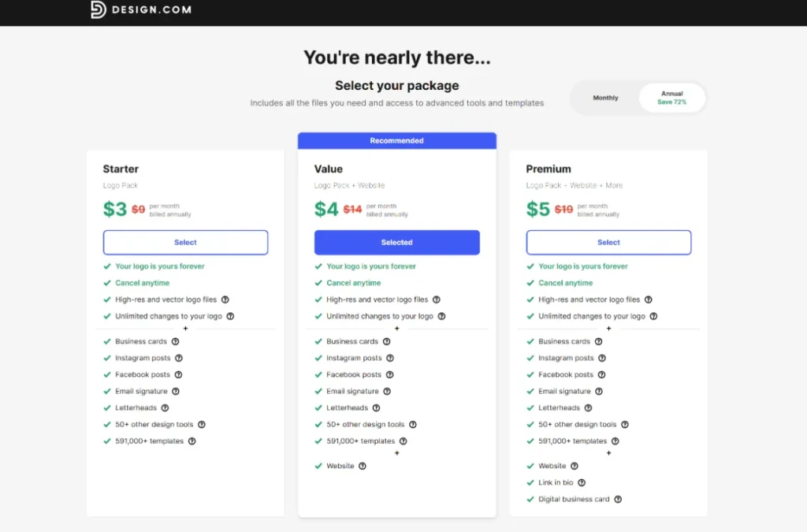Click 50+ other design tools info icon in Premium
The height and width of the screenshot is (532, 807).
pyautogui.click(x=623, y=424)
